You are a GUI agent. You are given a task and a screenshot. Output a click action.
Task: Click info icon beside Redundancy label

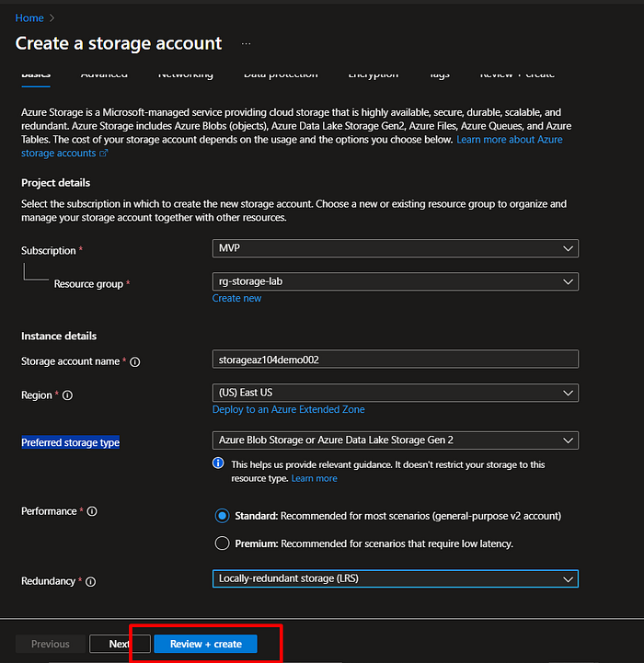tap(90, 582)
